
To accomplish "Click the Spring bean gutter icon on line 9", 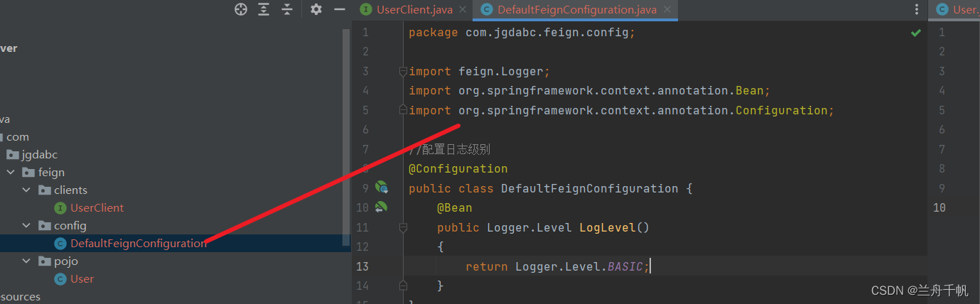I will click(382, 188).
